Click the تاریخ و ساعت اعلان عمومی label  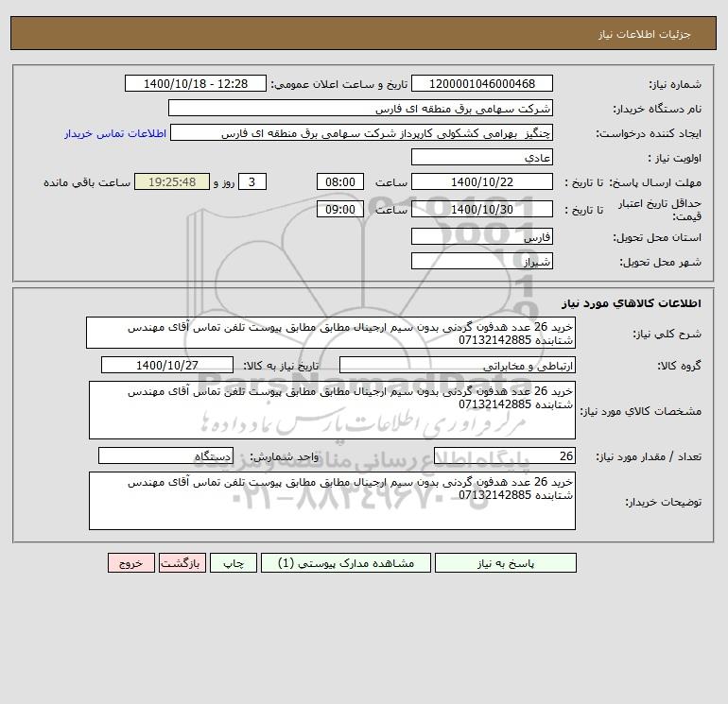(338, 84)
